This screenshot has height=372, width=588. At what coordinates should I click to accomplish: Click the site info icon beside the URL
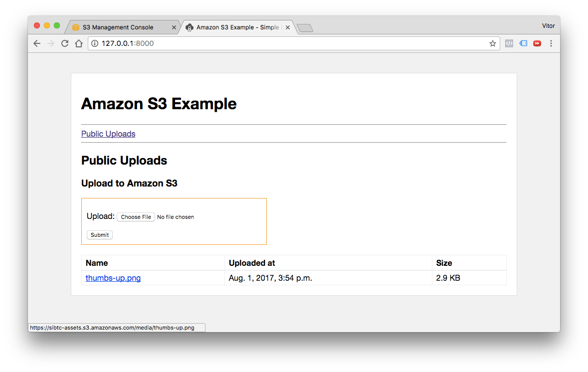[95, 43]
